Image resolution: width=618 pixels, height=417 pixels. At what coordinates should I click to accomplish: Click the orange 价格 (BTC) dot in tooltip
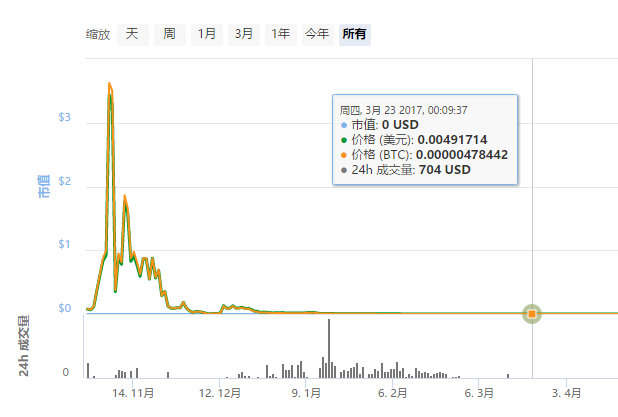(344, 155)
